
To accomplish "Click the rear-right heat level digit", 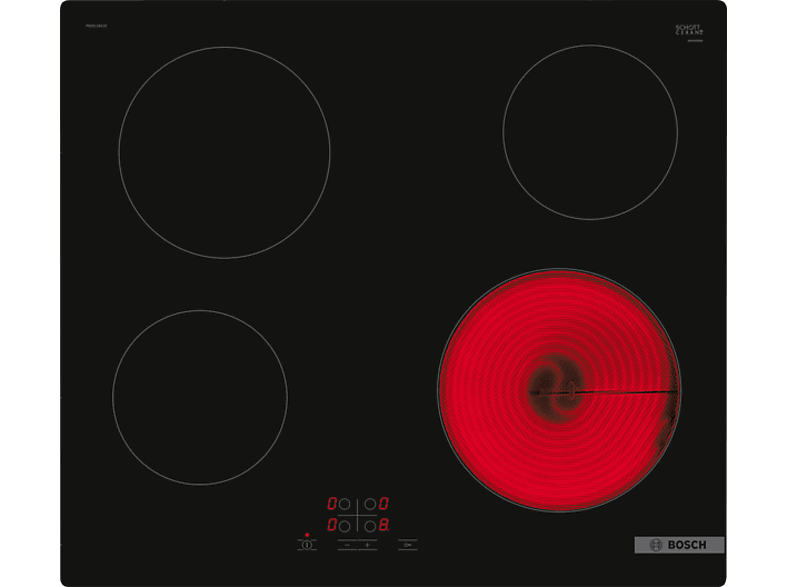I will pos(383,505).
